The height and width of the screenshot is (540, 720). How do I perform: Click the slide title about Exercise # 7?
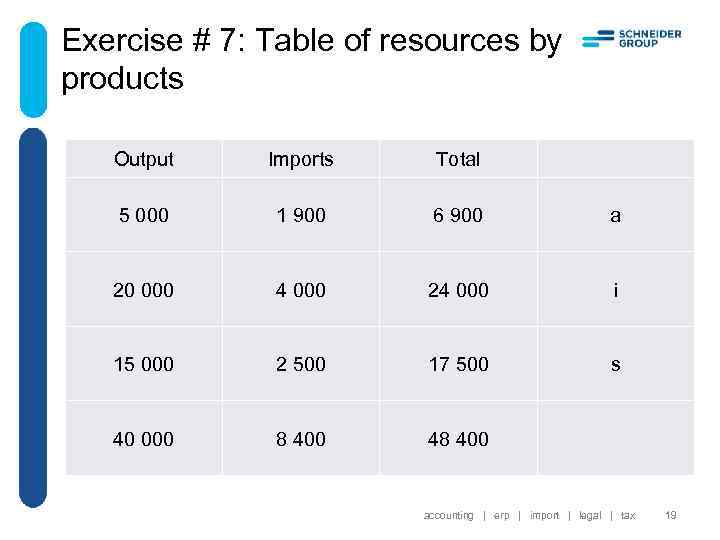311,59
